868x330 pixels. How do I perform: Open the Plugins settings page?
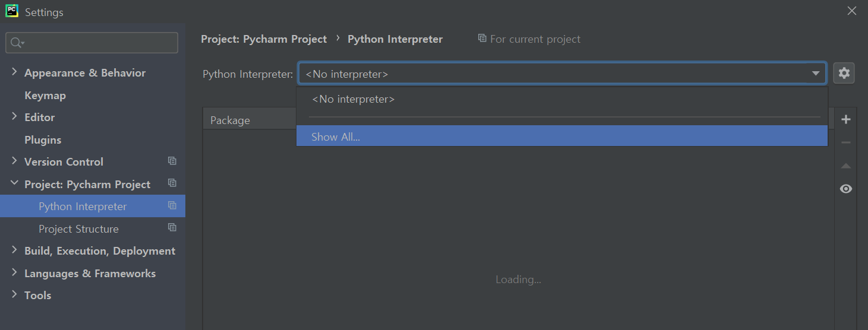click(43, 139)
